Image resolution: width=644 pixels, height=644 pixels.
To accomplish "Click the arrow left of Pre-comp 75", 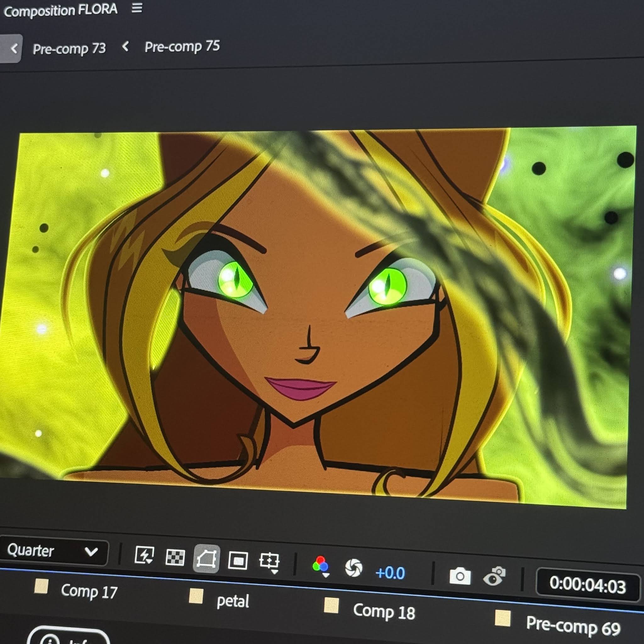I will (x=126, y=46).
